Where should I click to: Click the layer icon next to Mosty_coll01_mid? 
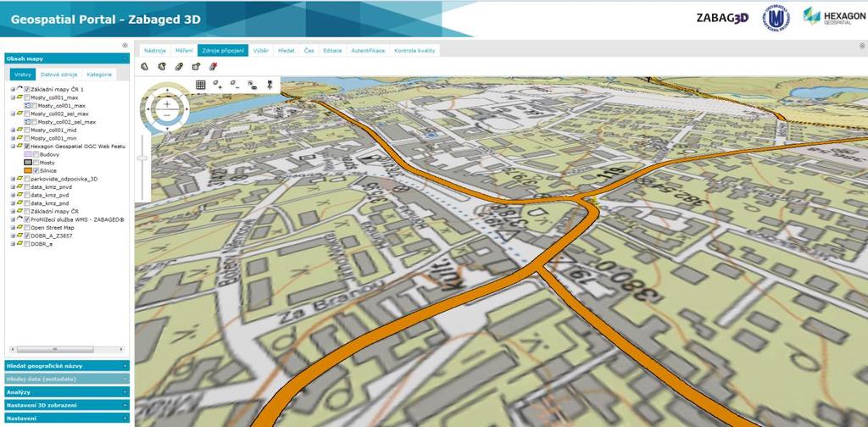[19, 130]
